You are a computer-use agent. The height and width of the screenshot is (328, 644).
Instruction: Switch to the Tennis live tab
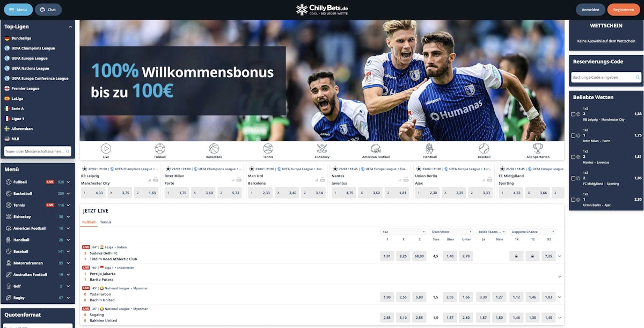(106, 222)
